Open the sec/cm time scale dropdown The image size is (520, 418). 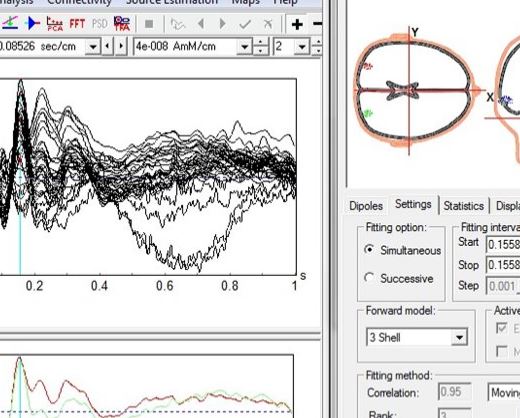click(93, 46)
